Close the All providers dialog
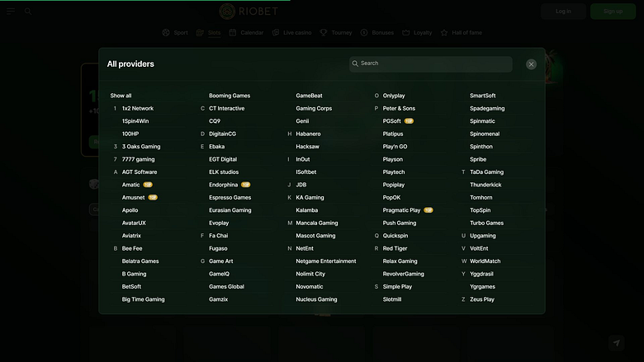This screenshot has height=362, width=644. (531, 64)
